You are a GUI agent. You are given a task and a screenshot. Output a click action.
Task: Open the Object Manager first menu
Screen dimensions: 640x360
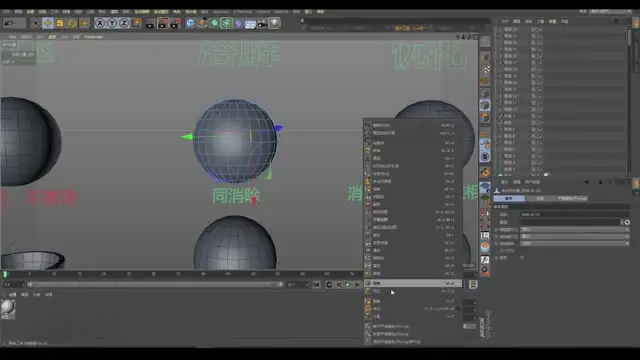504,21
